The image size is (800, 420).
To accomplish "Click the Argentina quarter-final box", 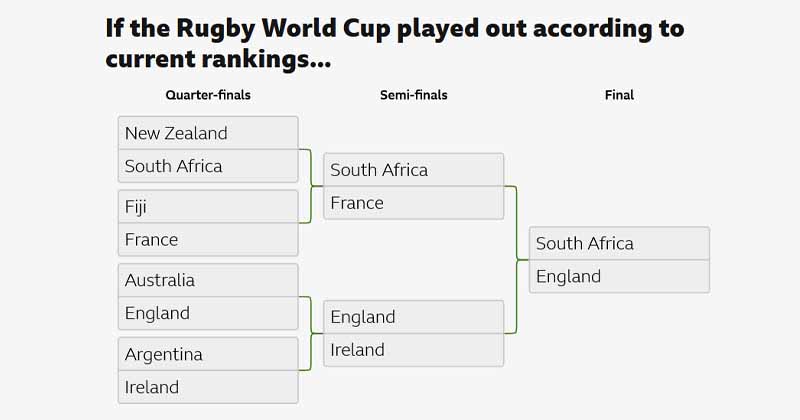I will [207, 354].
